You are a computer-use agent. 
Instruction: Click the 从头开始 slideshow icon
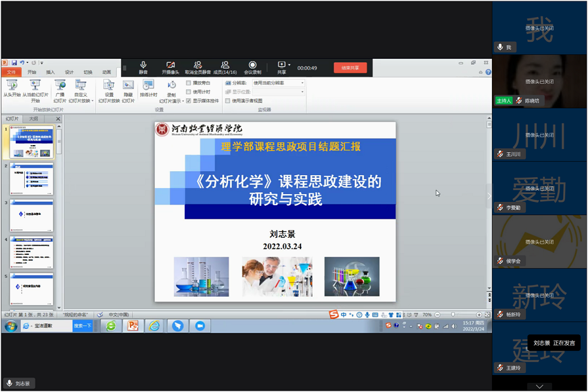point(11,86)
